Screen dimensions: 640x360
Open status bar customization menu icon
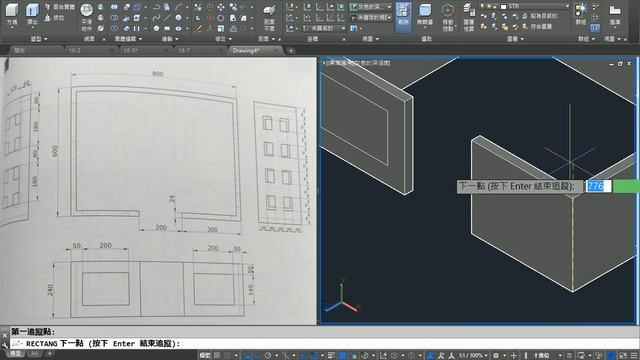coord(634,356)
